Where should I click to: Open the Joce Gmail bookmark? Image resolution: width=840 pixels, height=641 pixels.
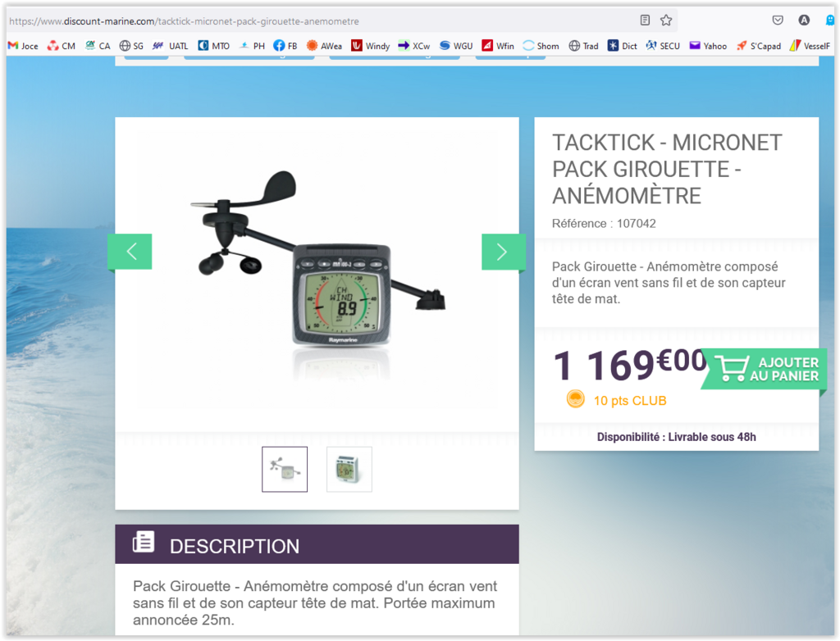[x=23, y=46]
